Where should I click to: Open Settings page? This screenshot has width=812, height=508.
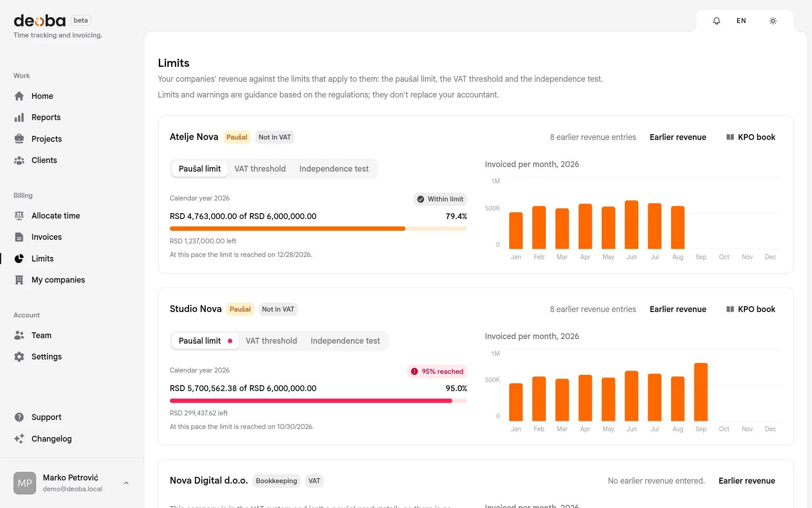[46, 357]
